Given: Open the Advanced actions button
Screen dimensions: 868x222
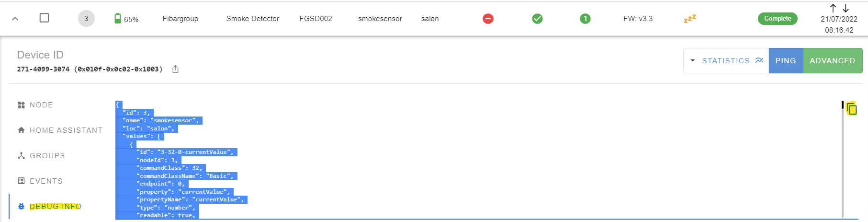Looking at the screenshot, I should (x=833, y=61).
